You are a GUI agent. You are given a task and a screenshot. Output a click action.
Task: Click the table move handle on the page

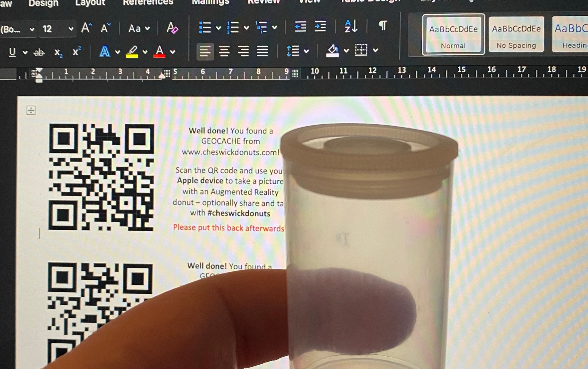click(x=31, y=110)
